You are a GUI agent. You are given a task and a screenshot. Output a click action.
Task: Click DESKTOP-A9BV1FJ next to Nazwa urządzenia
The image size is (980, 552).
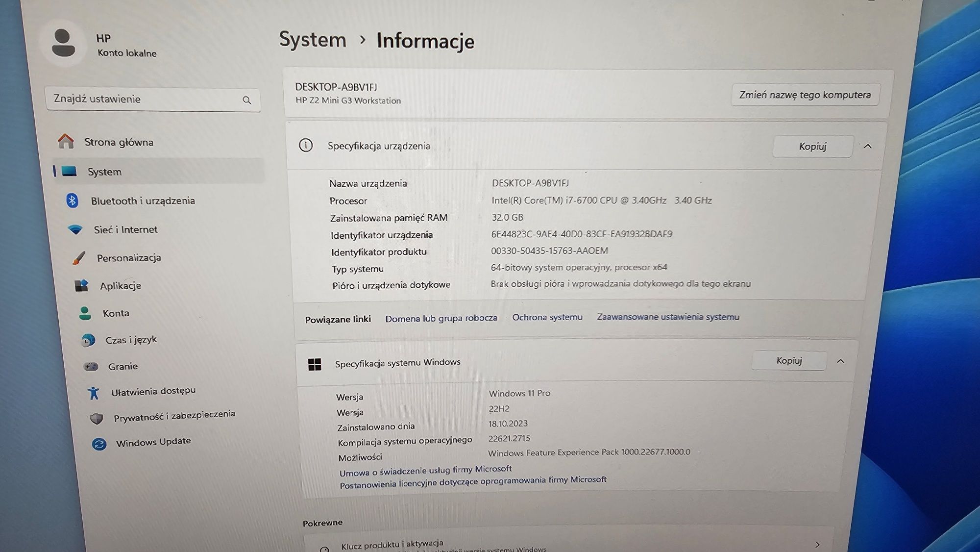[x=530, y=183]
